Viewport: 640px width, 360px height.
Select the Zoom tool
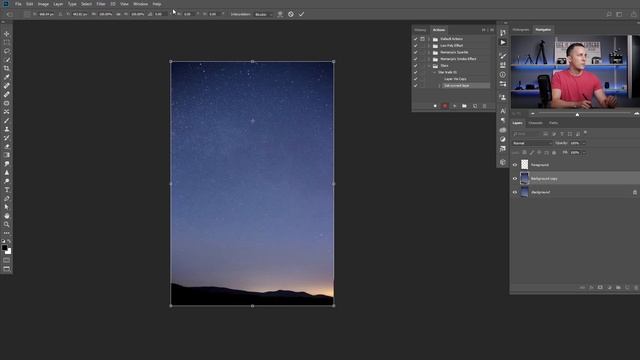pos(7,224)
